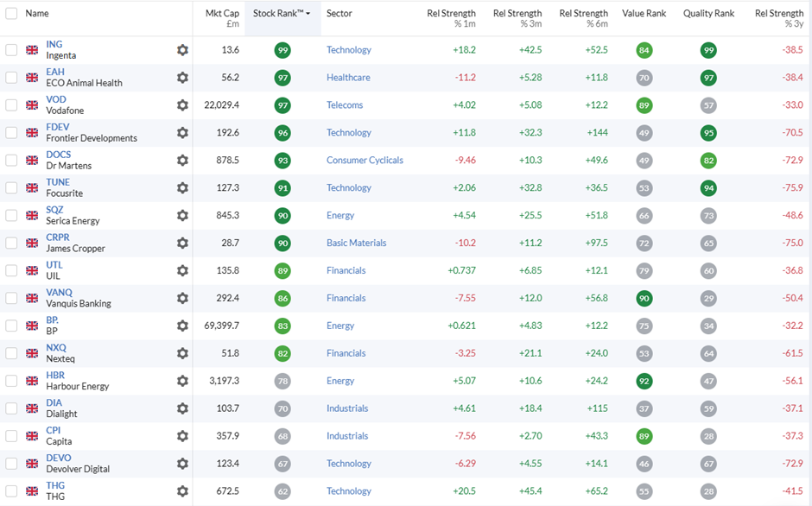This screenshot has width=812, height=506.
Task: Open the Telecoms sector link
Action: (x=345, y=105)
